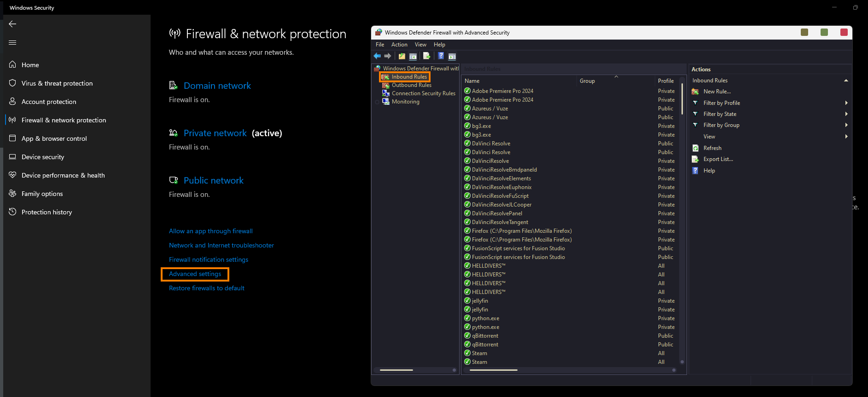
Task: Select Inbound Rules in the console tree
Action: point(409,77)
